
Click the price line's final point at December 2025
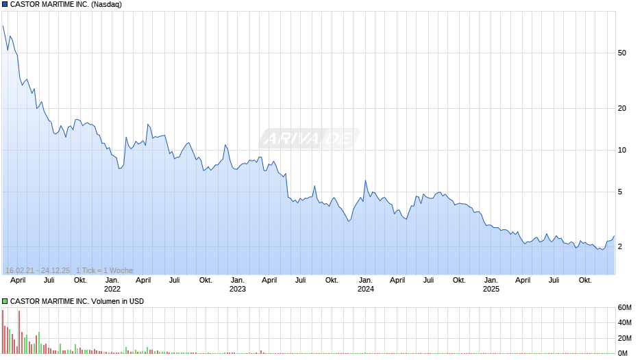[x=614, y=236]
